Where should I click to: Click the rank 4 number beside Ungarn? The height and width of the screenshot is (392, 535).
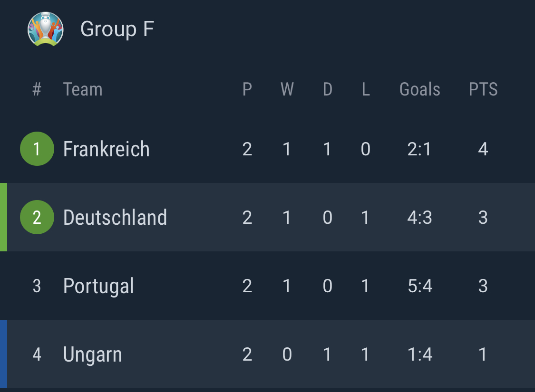point(37,354)
